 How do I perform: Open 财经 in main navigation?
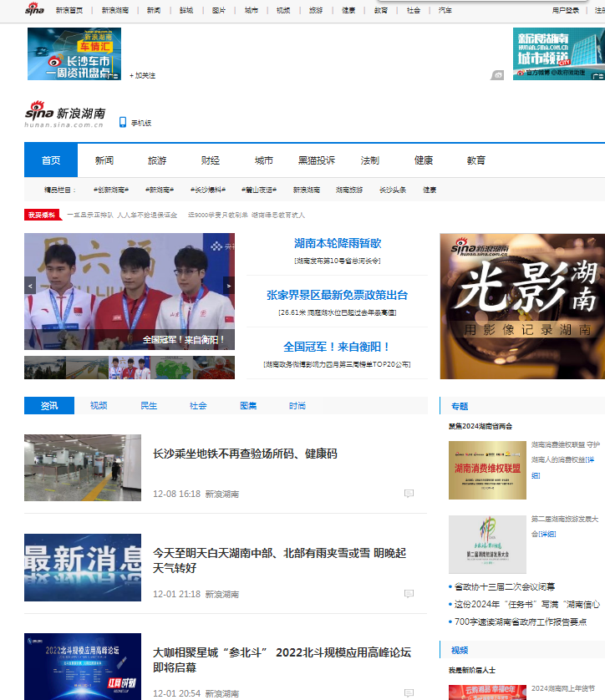211,160
